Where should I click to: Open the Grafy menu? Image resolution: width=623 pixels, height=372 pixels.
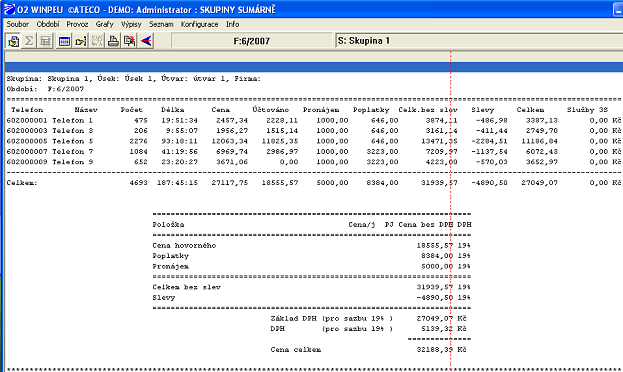tap(104, 24)
